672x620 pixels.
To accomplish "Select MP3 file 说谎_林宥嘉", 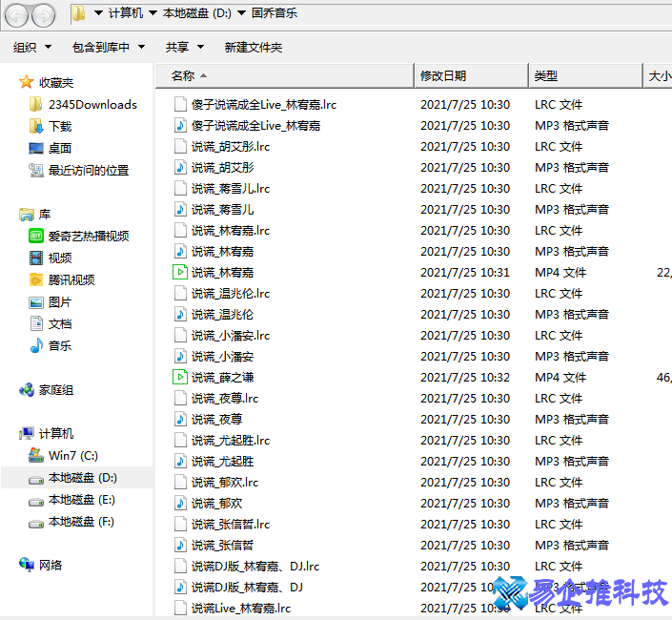I will (x=222, y=252).
